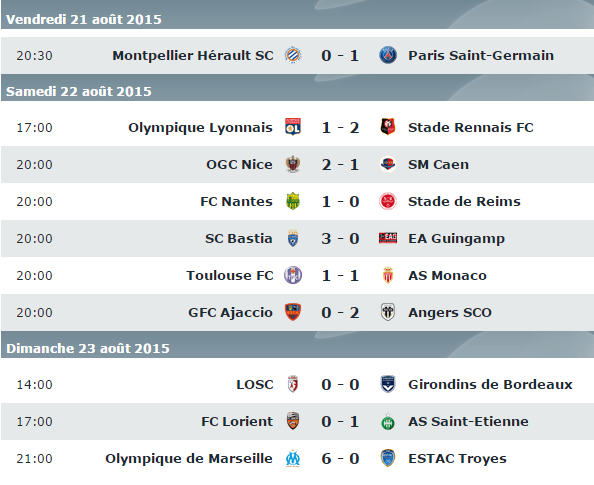
Task: Open the Toulouse FC team link
Action: coord(230,275)
